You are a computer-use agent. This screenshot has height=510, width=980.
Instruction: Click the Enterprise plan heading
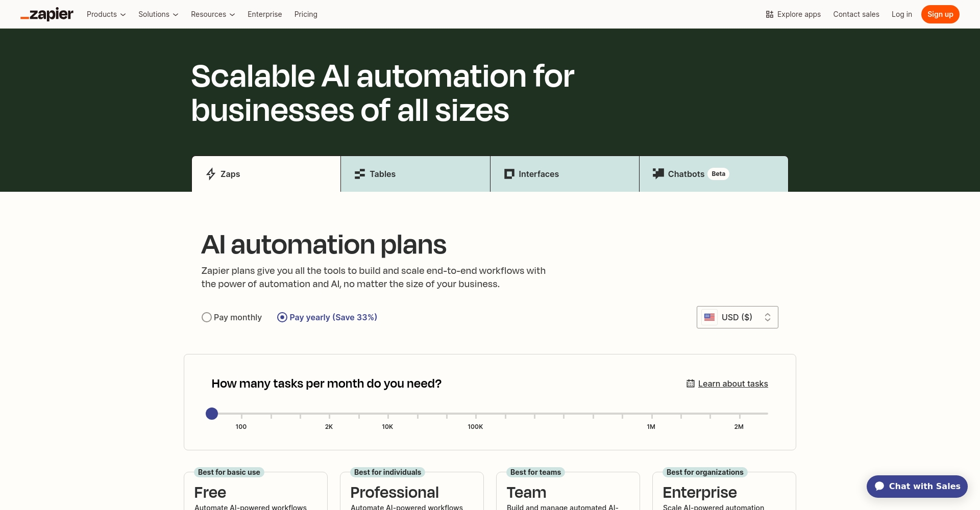(700, 493)
